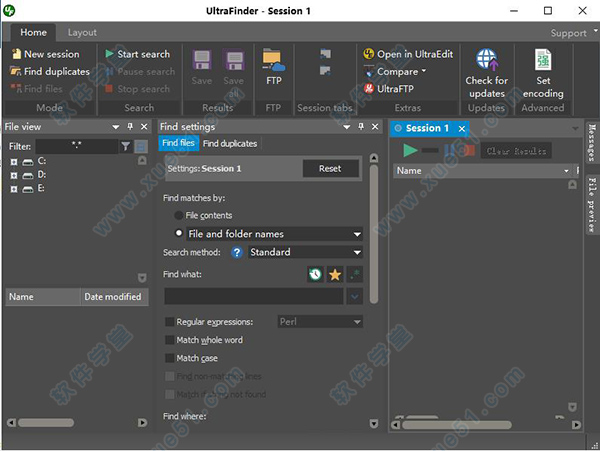Close the Find settings panel
This screenshot has width=600, height=451.
pos(375,127)
